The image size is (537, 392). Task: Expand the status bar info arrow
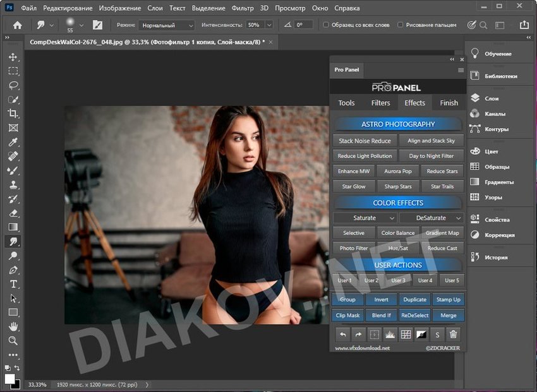147,384
